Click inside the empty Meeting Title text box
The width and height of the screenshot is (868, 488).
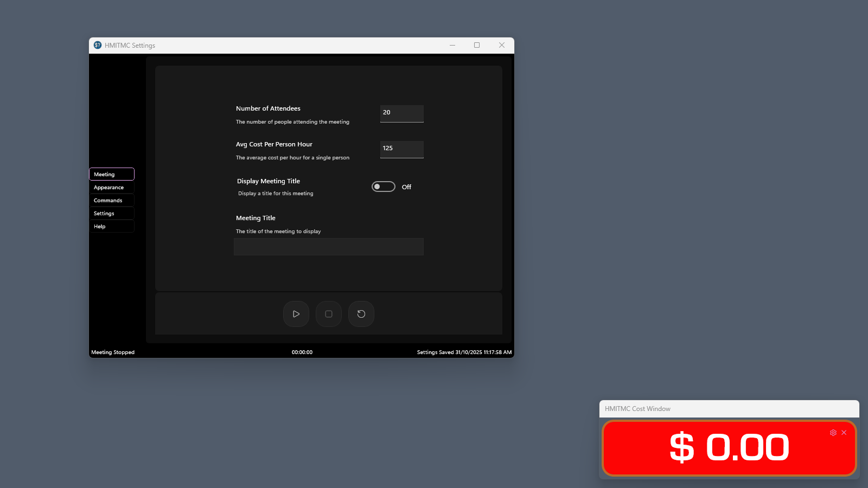click(328, 247)
